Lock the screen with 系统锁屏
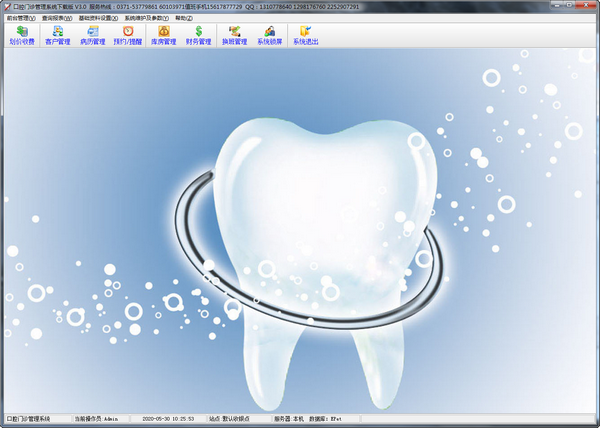 (x=270, y=36)
